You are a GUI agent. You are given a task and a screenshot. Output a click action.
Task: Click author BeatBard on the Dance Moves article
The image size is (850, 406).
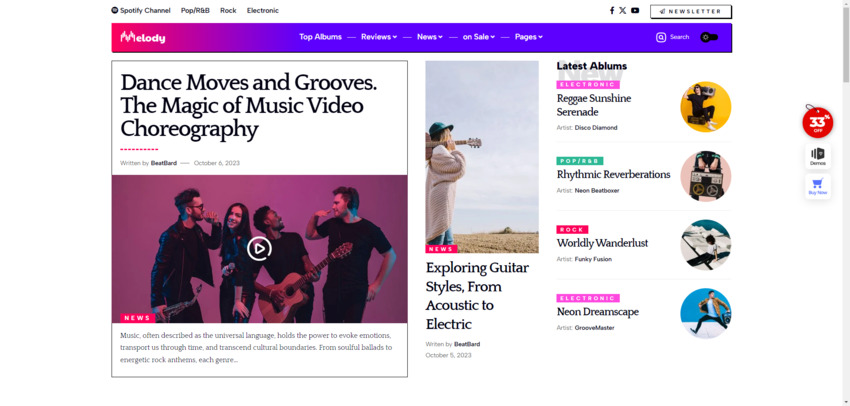pyautogui.click(x=164, y=163)
